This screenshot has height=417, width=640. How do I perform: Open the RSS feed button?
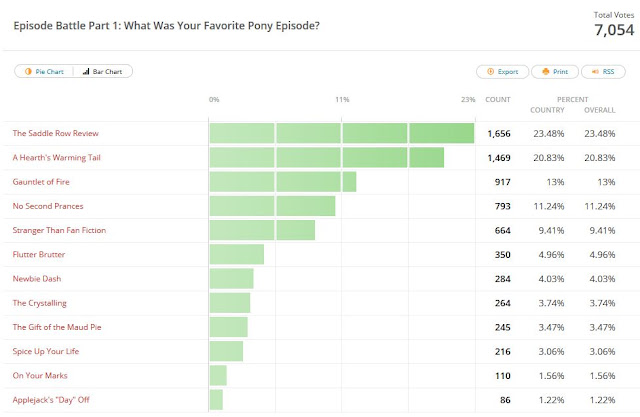603,71
